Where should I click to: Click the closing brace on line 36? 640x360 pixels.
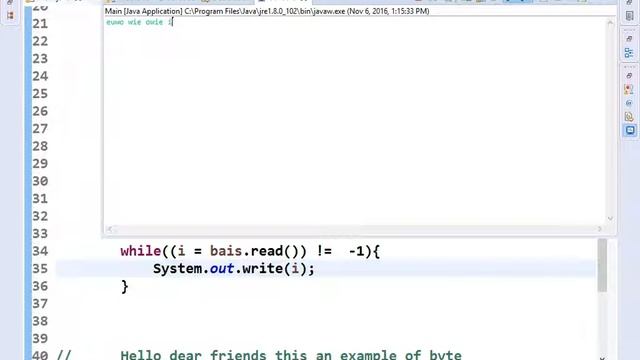(x=124, y=287)
